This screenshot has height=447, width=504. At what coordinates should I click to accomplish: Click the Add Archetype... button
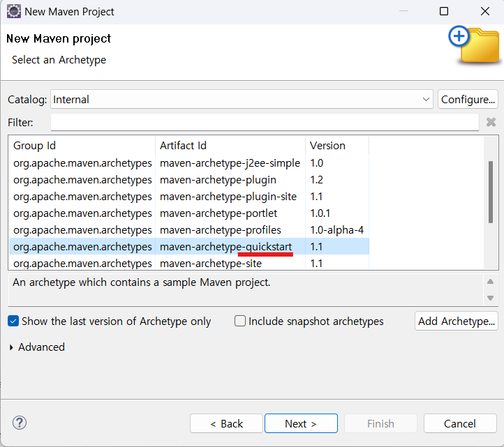pos(456,321)
